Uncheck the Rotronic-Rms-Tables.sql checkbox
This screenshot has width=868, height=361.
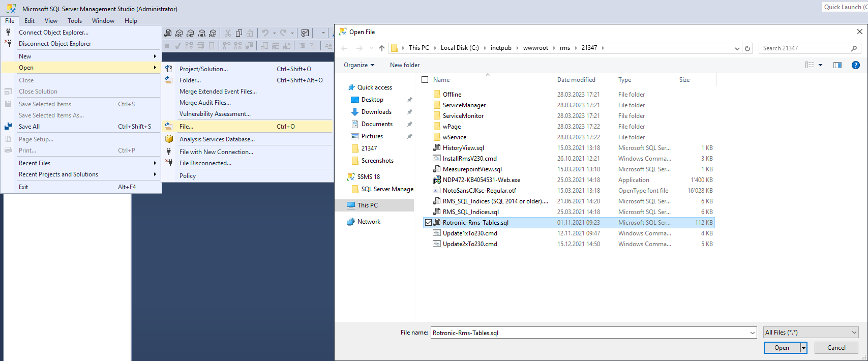pos(428,223)
